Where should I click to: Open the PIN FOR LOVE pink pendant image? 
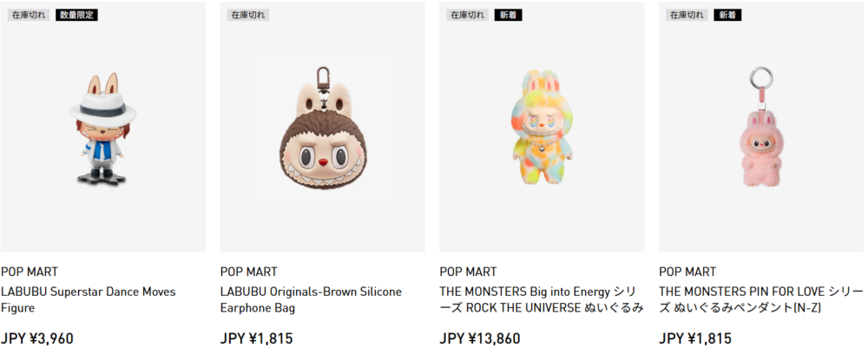click(x=760, y=130)
